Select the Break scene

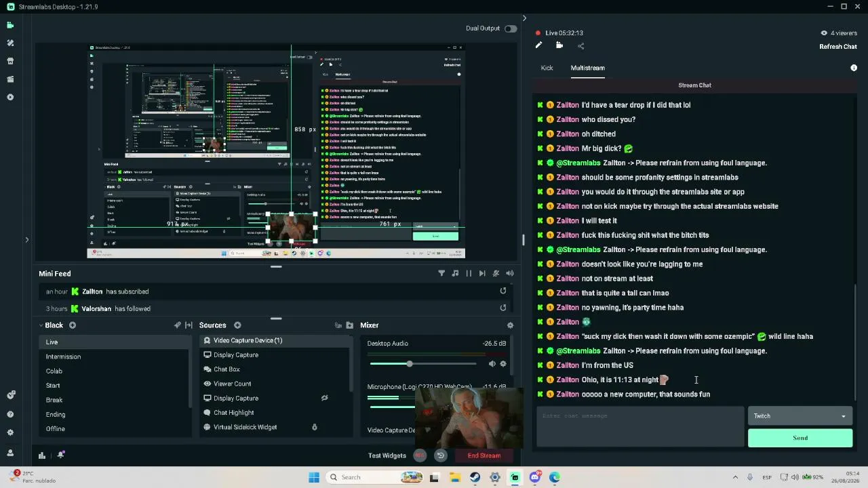pos(115,400)
